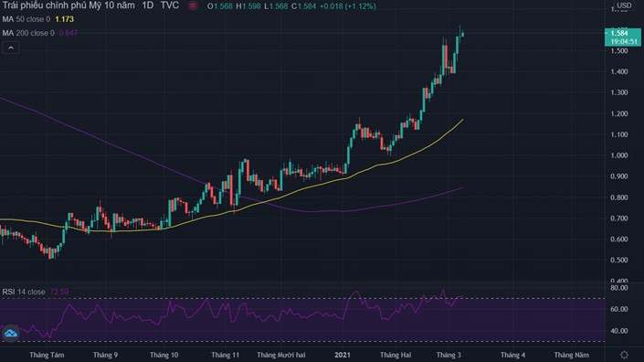Screen dimensions: 644x362
Task: Select the 'MA 200 close 0' indicator legend
Action: click(28, 33)
